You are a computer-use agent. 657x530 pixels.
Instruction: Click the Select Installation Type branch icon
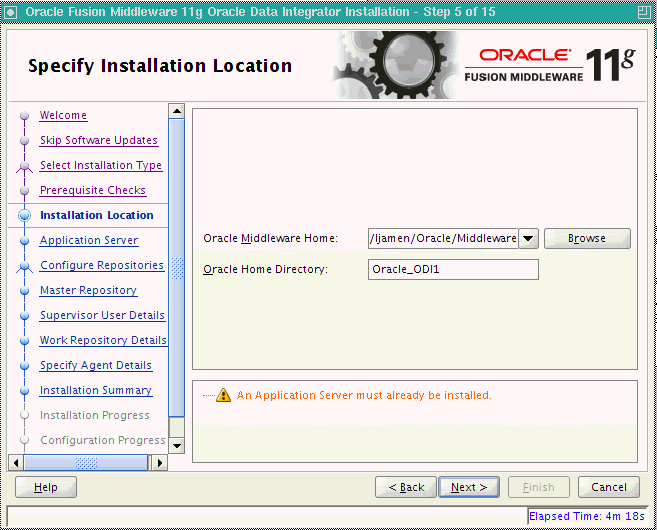tap(24, 167)
